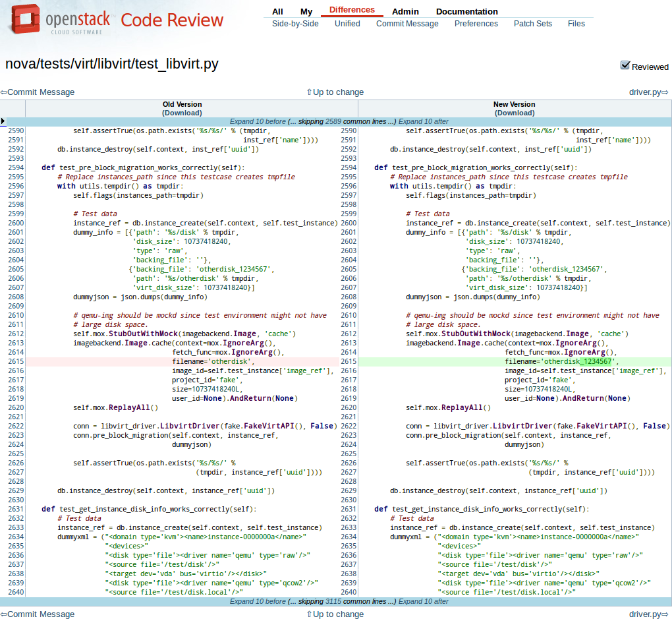The height and width of the screenshot is (619, 672).
Task: Navigate to driver.py at the top right
Action: [648, 92]
